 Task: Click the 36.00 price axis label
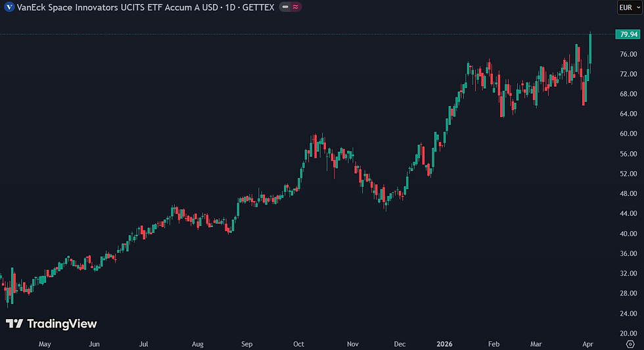pyautogui.click(x=628, y=253)
